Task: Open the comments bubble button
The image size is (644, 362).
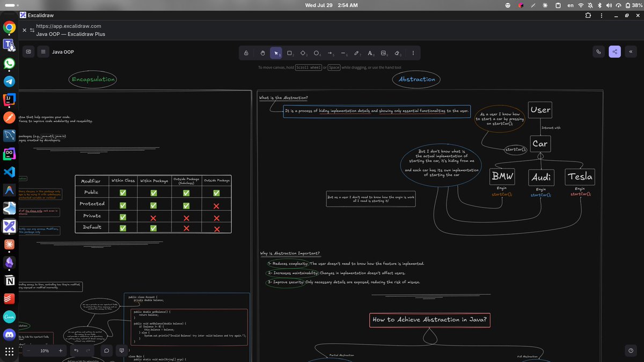Action: click(107, 351)
